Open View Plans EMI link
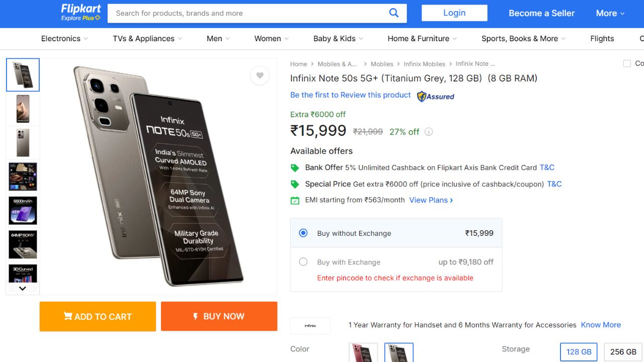 [431, 200]
